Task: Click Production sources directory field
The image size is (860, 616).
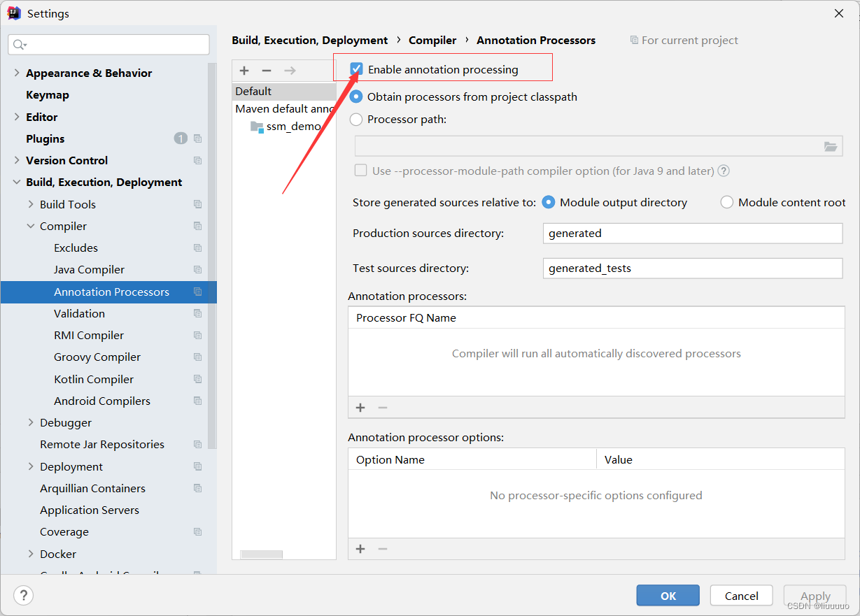Action: tap(693, 233)
